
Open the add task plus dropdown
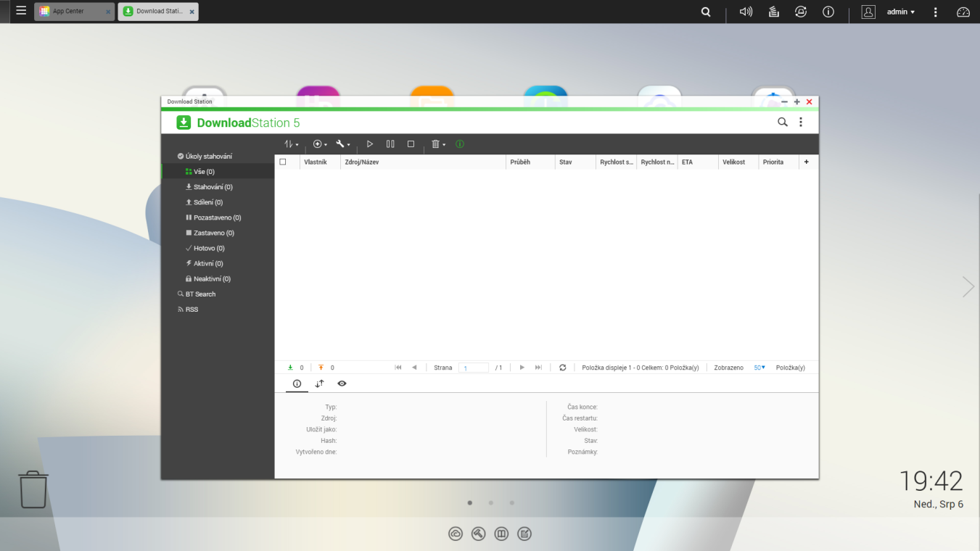click(320, 144)
